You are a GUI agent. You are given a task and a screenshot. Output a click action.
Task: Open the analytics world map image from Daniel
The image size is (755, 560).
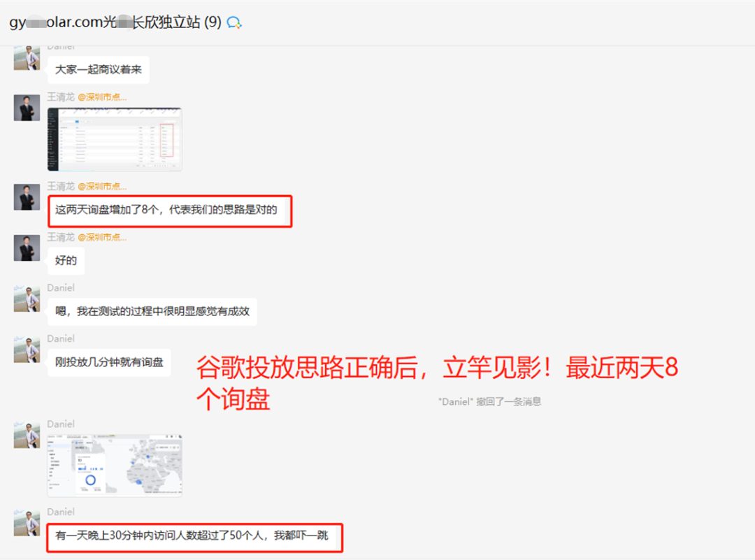tap(115, 463)
